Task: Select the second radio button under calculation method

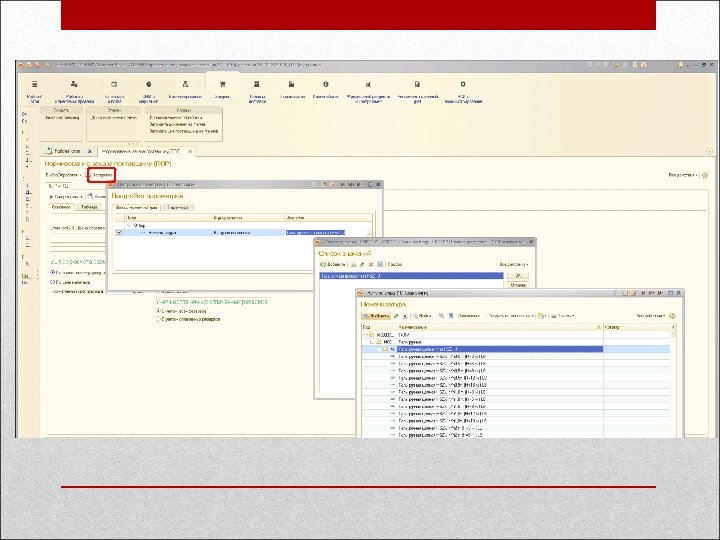Action: coord(52,282)
